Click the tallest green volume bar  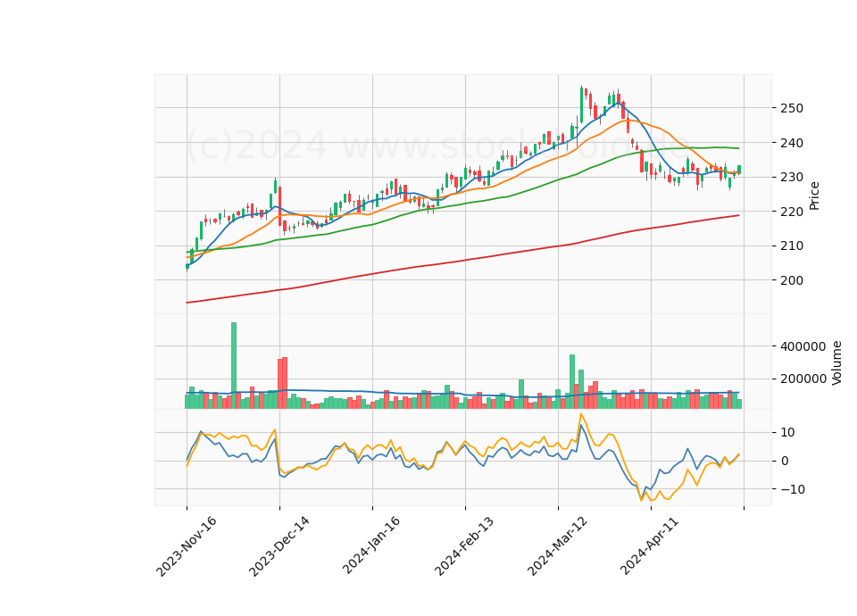(234, 365)
